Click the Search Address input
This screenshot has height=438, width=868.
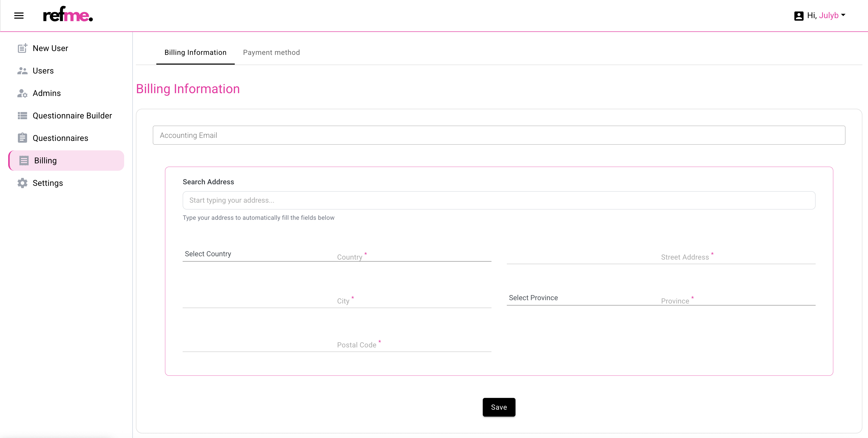coord(499,200)
